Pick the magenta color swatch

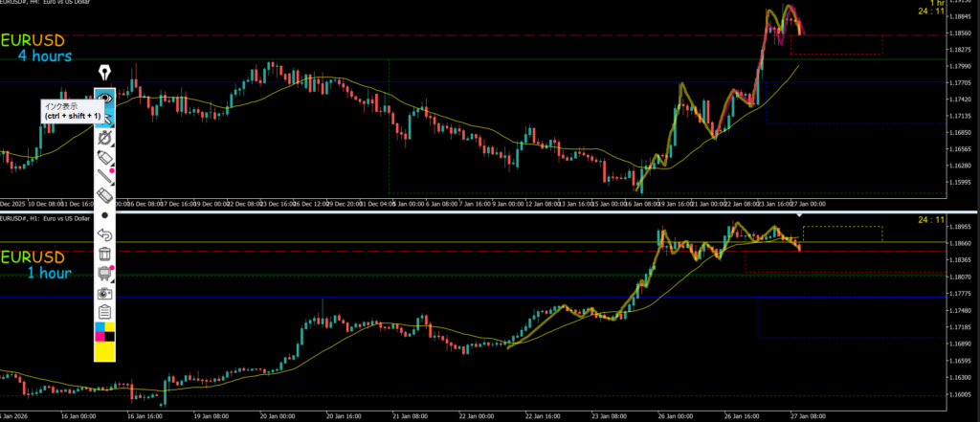tap(100, 337)
